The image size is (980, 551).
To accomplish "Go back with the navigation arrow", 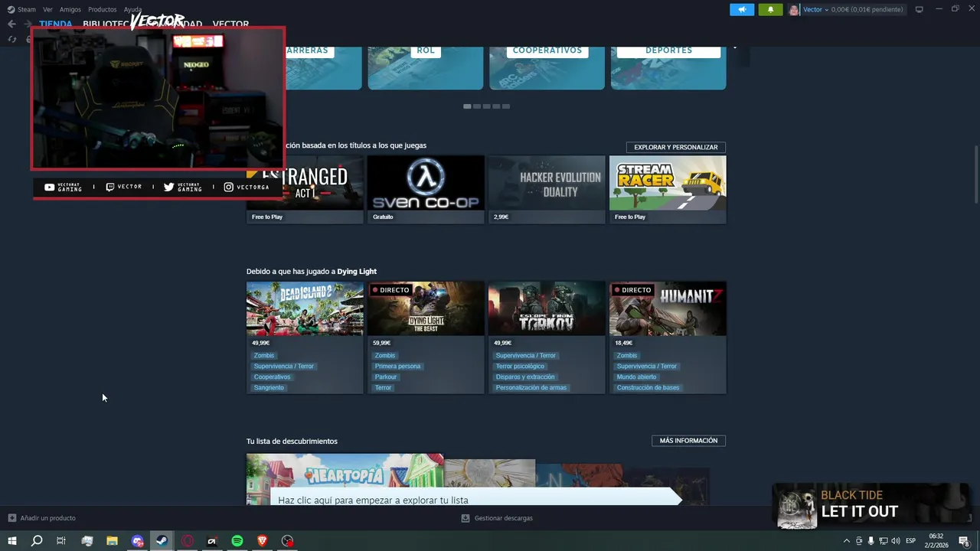I will pyautogui.click(x=11, y=24).
